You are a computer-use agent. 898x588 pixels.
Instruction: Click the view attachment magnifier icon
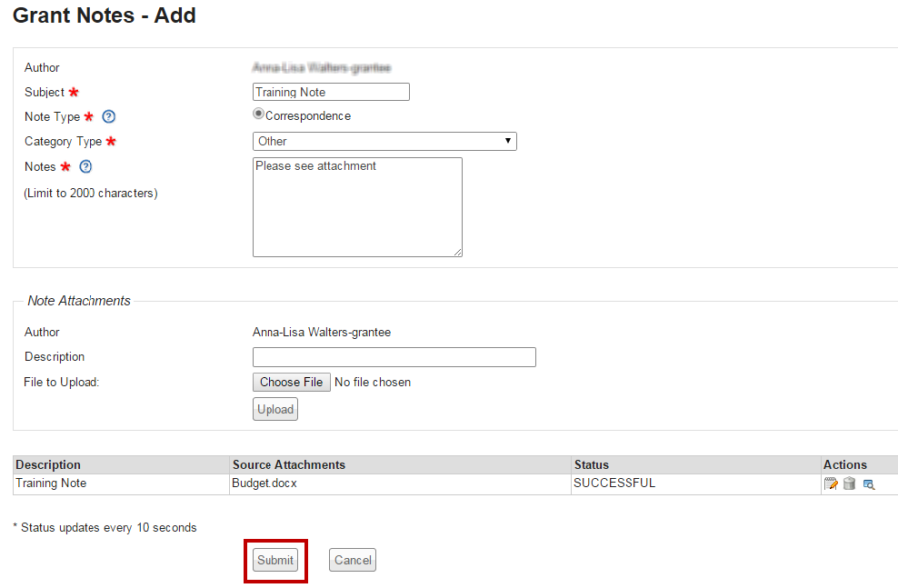click(x=869, y=484)
